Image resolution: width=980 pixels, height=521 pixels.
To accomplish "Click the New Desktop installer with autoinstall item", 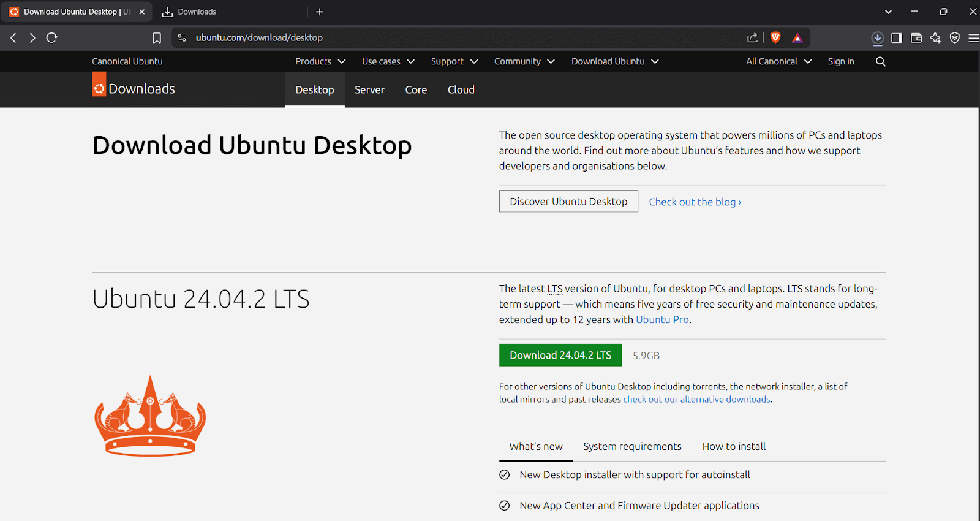I will coord(635,475).
